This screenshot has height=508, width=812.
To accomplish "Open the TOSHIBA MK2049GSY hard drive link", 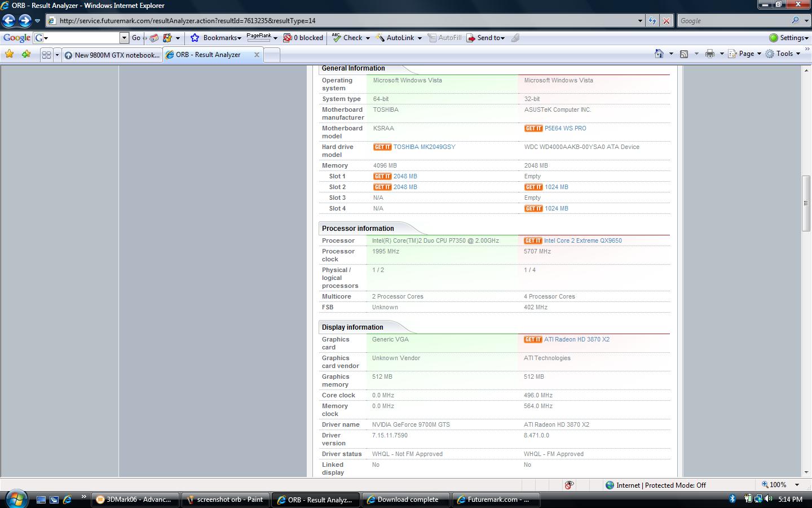I will click(x=424, y=147).
